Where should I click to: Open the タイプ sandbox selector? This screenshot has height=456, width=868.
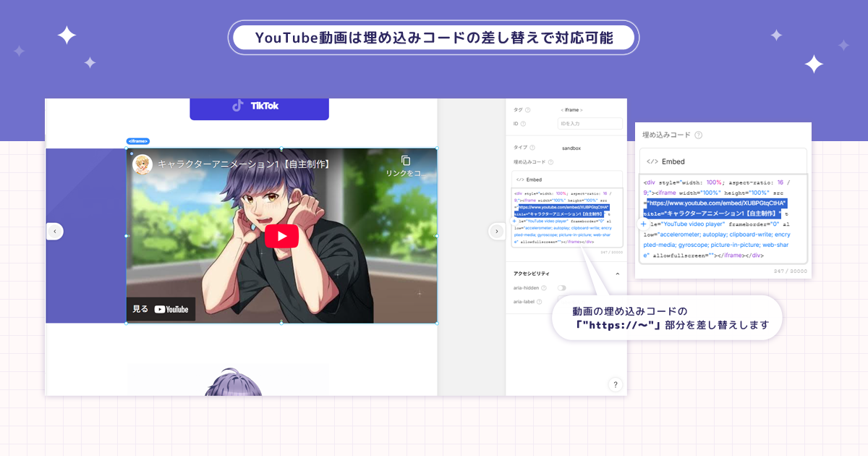pos(571,148)
